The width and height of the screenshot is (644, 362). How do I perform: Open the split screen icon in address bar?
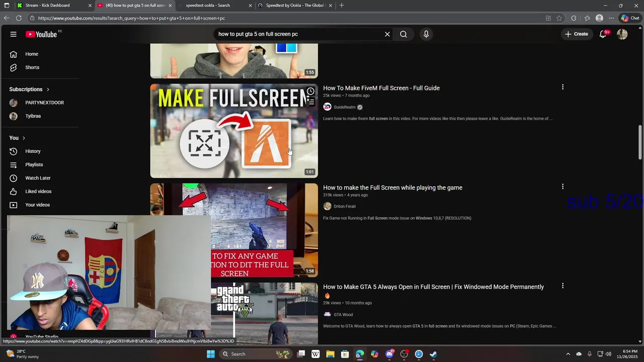pos(548,18)
